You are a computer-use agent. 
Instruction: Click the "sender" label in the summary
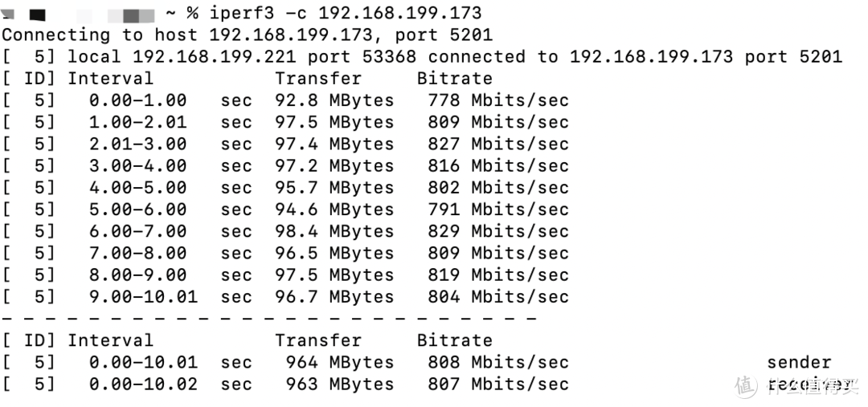click(799, 363)
